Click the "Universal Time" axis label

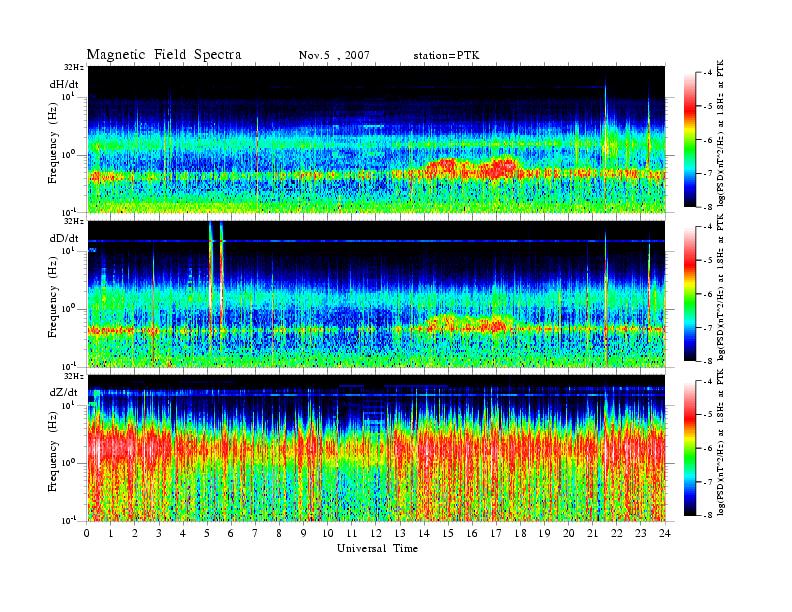tap(377, 548)
